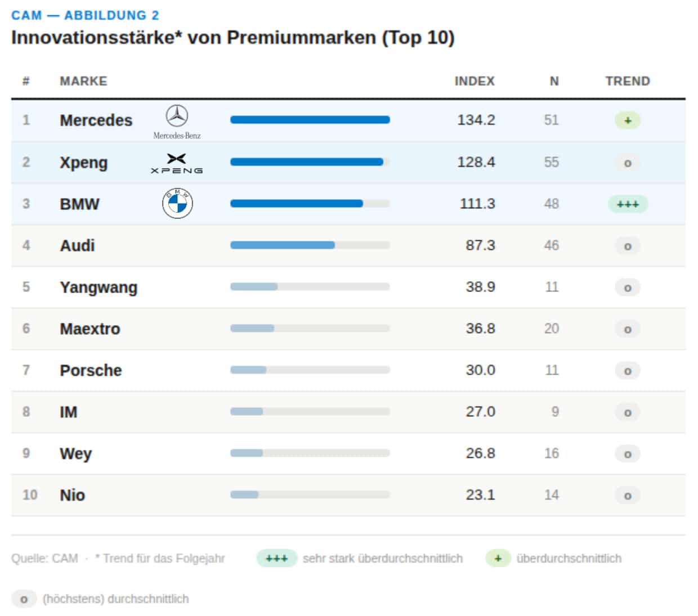Click the triple-plus badge in the legend
Image resolution: width=698 pixels, height=616 pixels.
coord(276,559)
